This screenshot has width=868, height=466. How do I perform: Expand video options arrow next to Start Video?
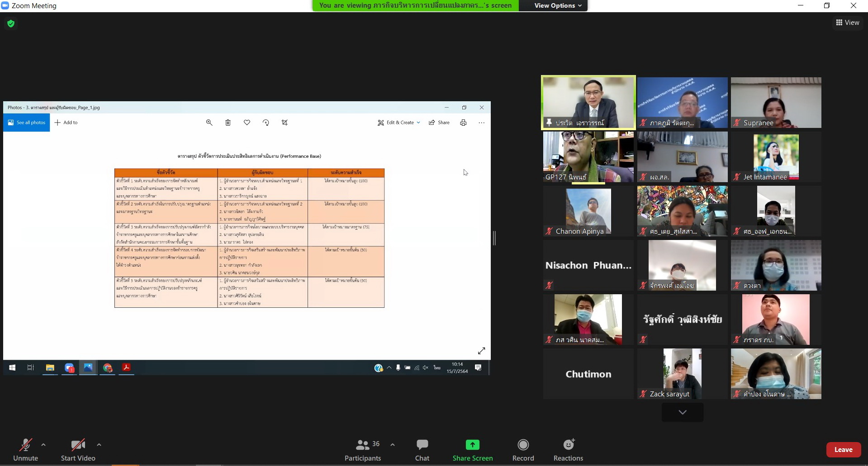(x=99, y=445)
